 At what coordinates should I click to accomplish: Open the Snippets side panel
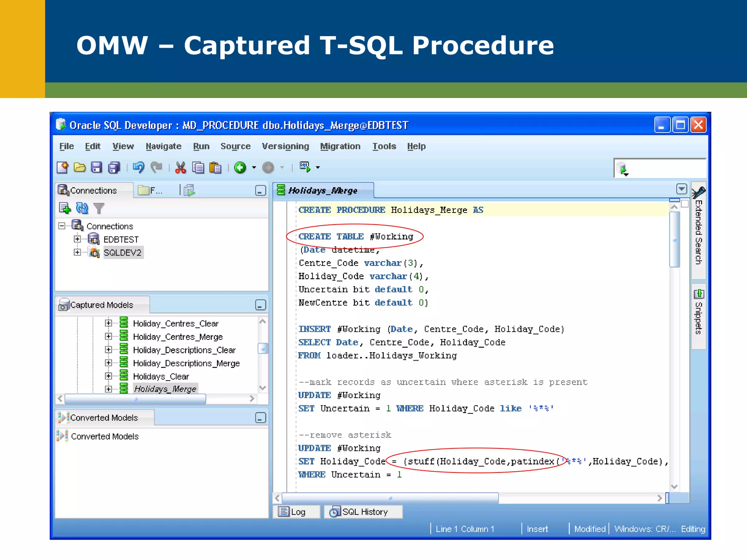pos(698,316)
